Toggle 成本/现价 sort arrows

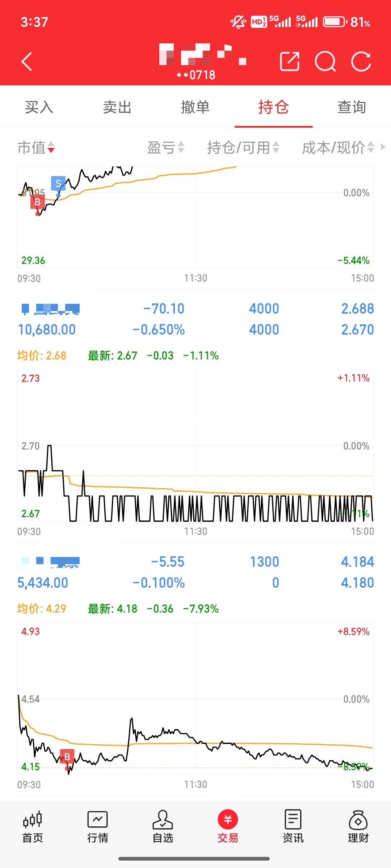click(338, 148)
